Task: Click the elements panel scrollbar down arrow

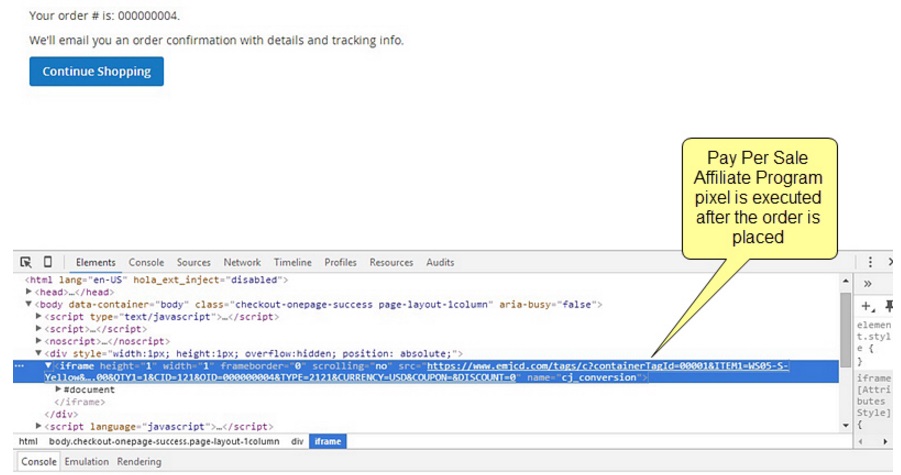Action: click(845, 426)
